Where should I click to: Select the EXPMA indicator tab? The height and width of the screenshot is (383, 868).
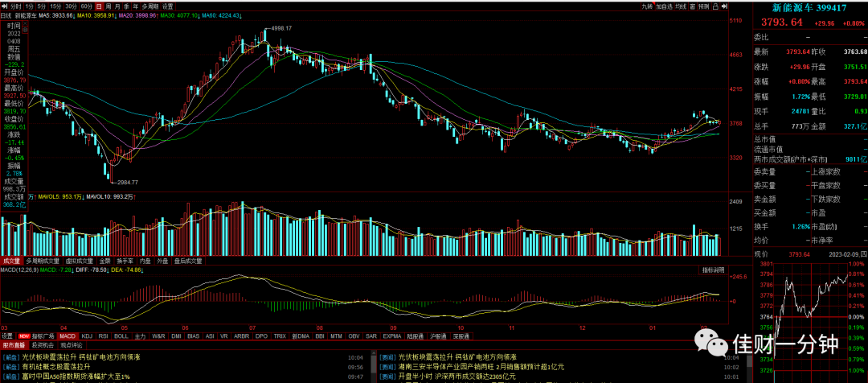point(392,336)
